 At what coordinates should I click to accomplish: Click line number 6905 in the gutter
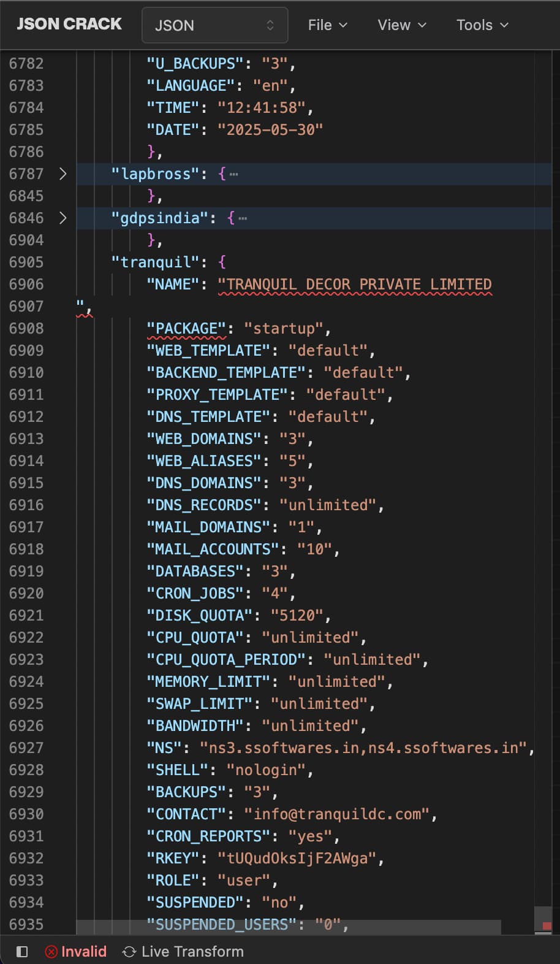[x=26, y=262]
